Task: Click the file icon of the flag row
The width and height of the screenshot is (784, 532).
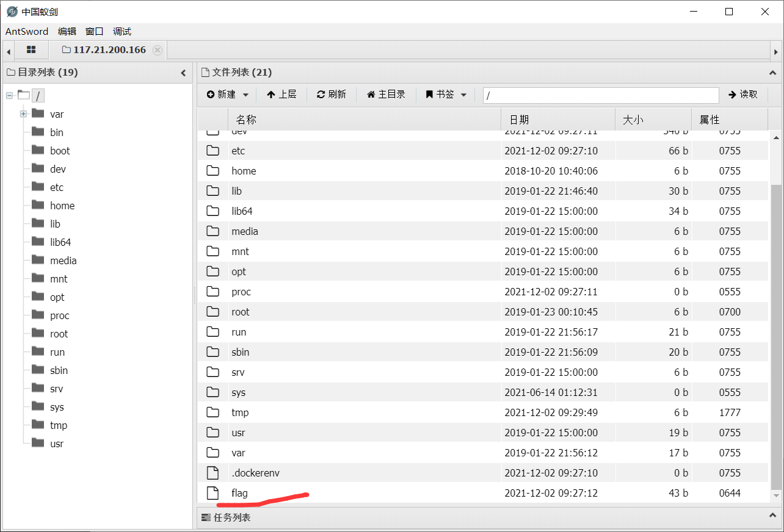Action: (212, 493)
